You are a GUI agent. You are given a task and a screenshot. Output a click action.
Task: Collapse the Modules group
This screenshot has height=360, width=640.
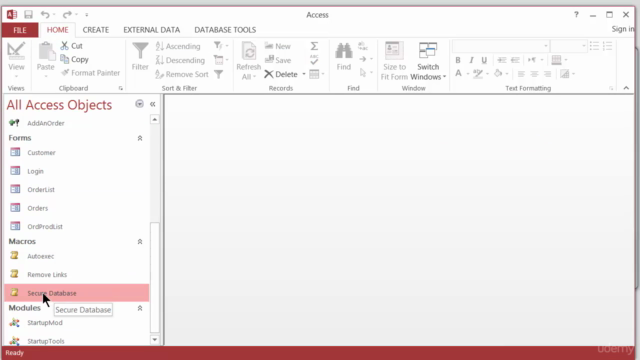pos(140,308)
